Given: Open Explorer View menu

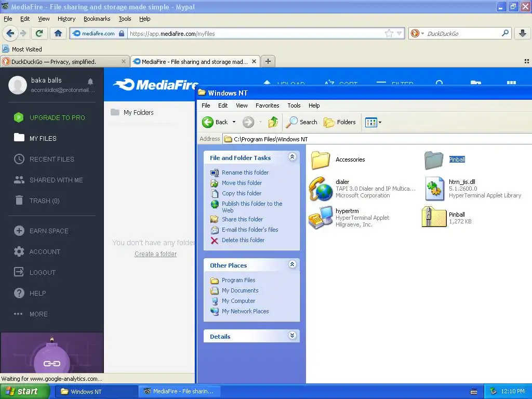Looking at the screenshot, I should tap(242, 105).
